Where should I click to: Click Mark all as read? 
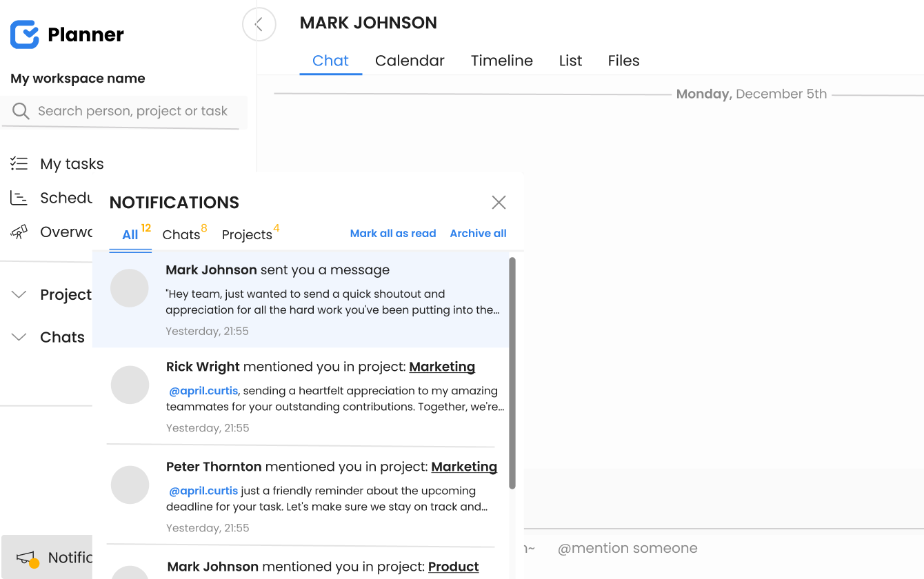[x=393, y=234]
